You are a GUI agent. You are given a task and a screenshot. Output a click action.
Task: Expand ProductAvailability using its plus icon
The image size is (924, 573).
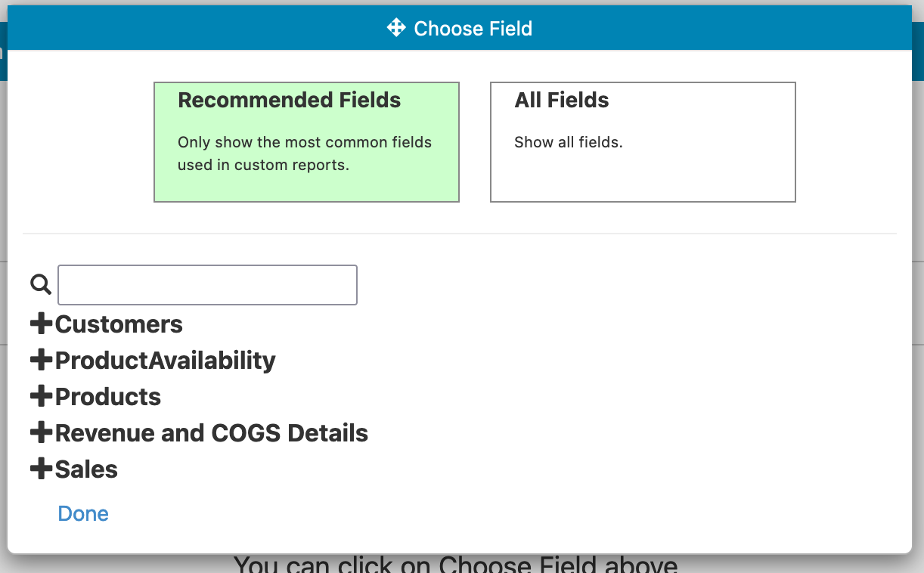point(42,361)
